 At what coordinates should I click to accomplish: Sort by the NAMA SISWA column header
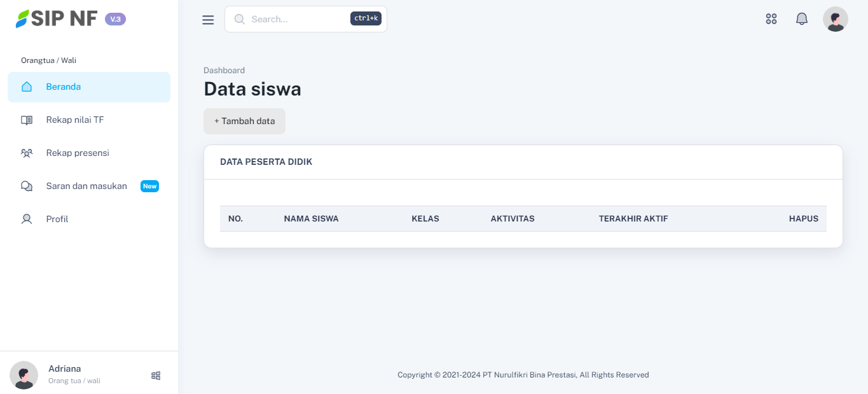311,219
